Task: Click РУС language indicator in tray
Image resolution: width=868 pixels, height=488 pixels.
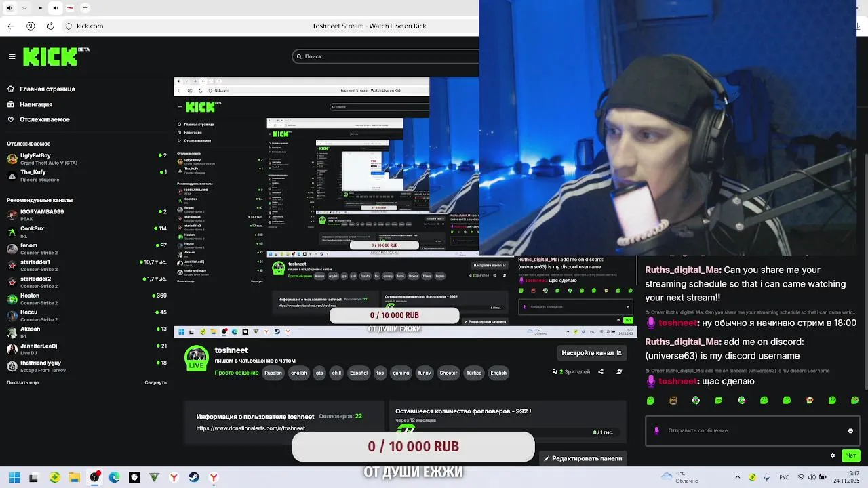Action: (x=784, y=477)
